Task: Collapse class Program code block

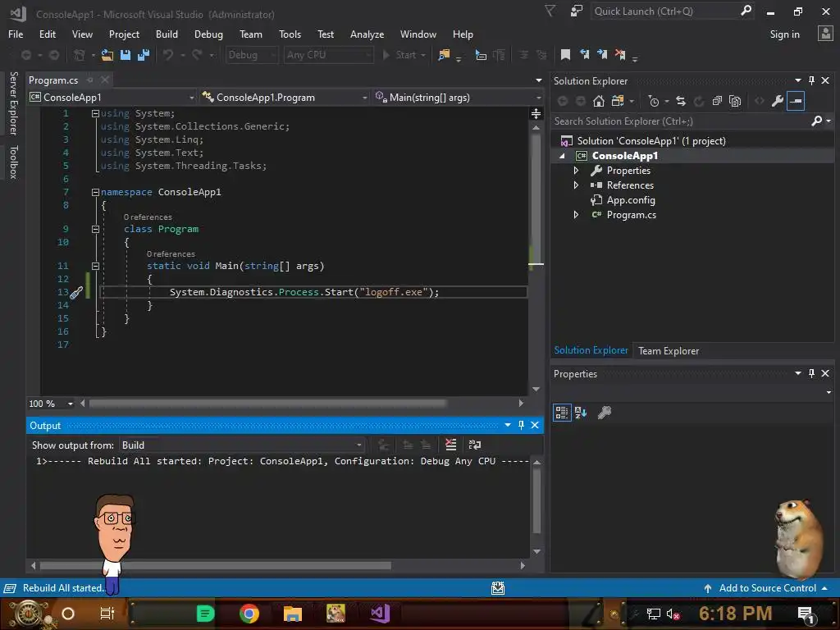Action: pos(95,229)
